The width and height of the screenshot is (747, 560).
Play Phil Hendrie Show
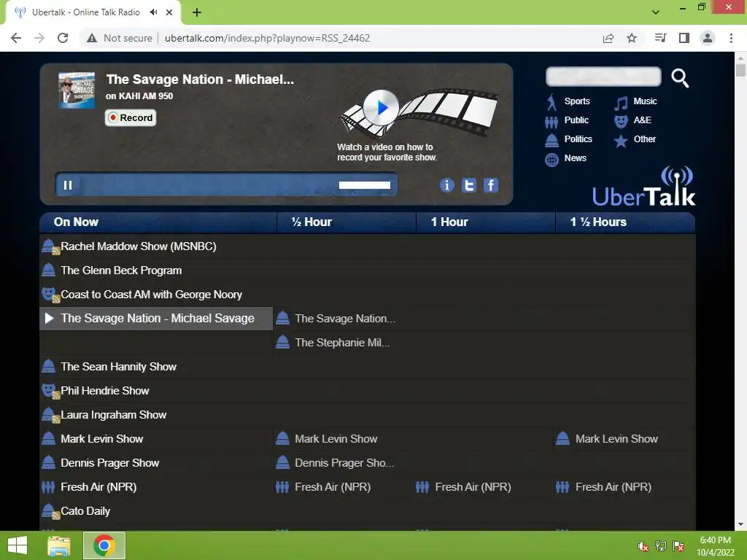(105, 391)
